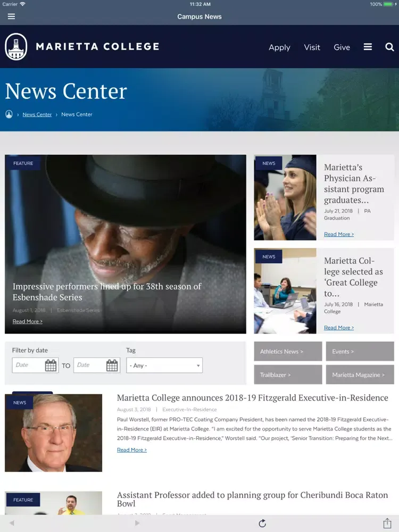Click the MARIETTA COLLEGE wordmark
This screenshot has width=399, height=532.
tap(98, 47)
